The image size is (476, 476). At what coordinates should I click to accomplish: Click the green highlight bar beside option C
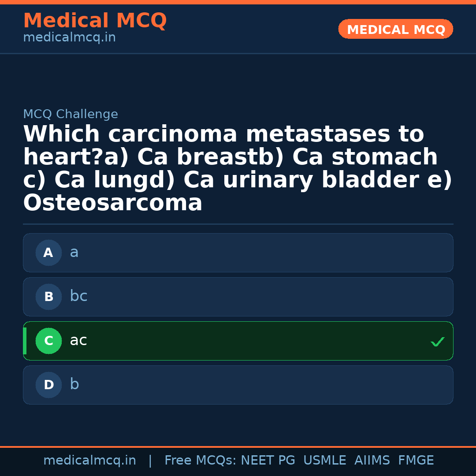tap(25, 341)
